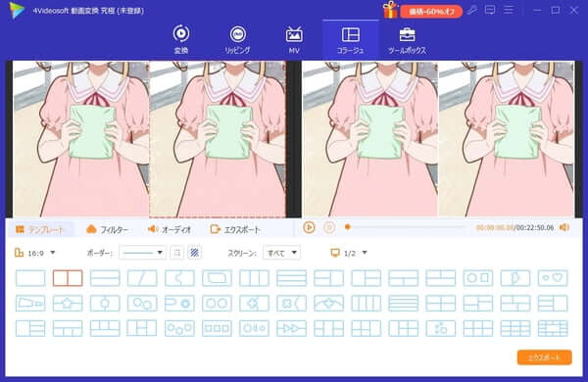Choose the four horizontal rows template
This screenshot has width=588, height=382.
tap(404, 304)
